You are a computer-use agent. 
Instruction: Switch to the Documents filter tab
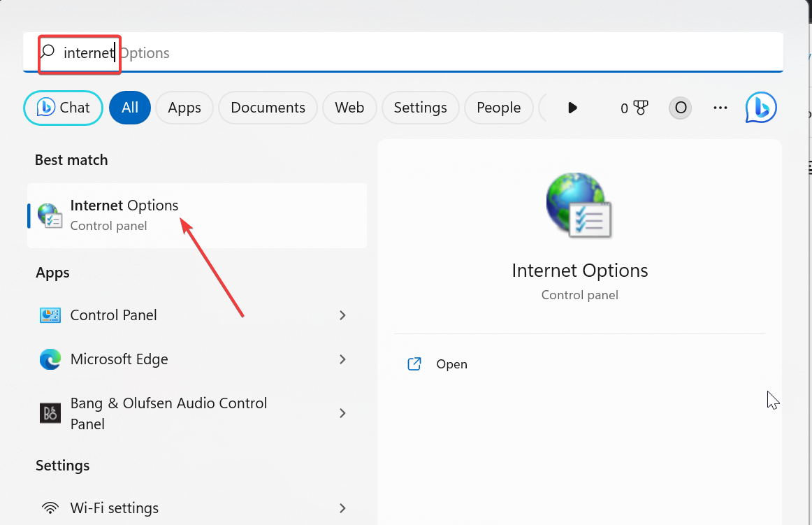click(x=268, y=108)
